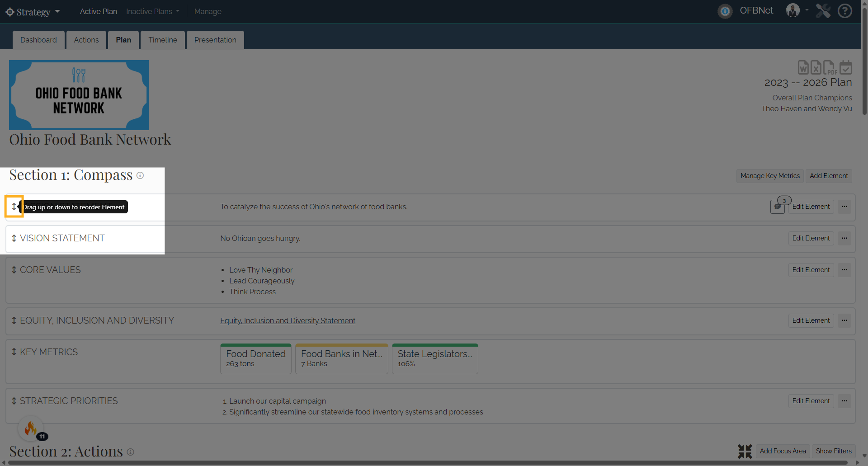868x466 pixels.
Task: Select the Plan tab
Action: click(x=123, y=40)
